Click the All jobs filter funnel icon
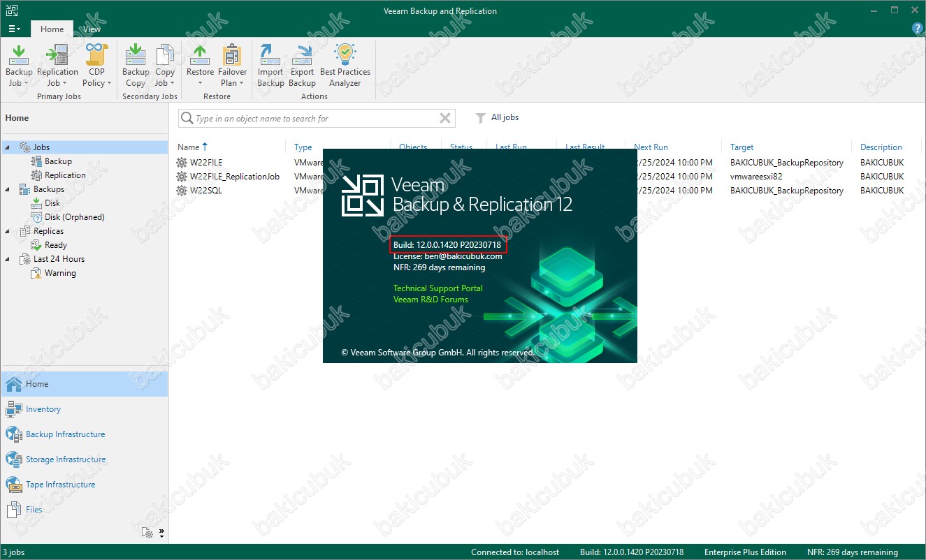The image size is (926, 560). click(481, 118)
